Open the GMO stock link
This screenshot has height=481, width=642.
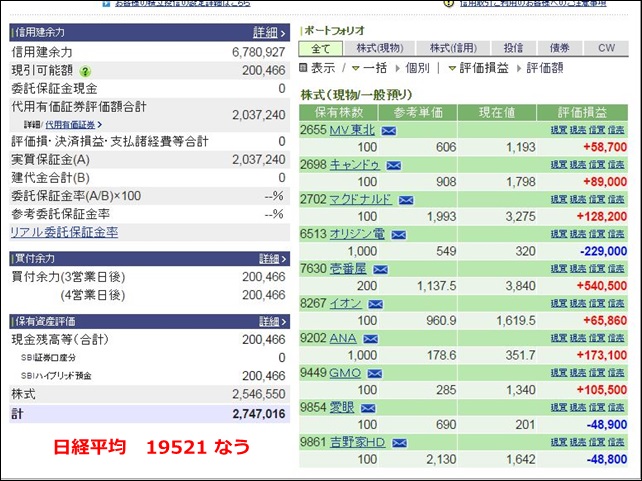[x=345, y=373]
